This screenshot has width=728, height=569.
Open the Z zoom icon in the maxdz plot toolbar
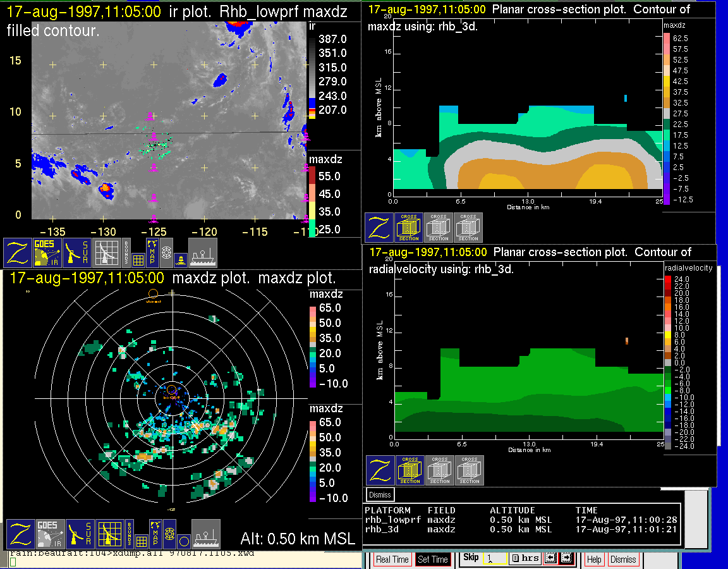[x=21, y=534]
